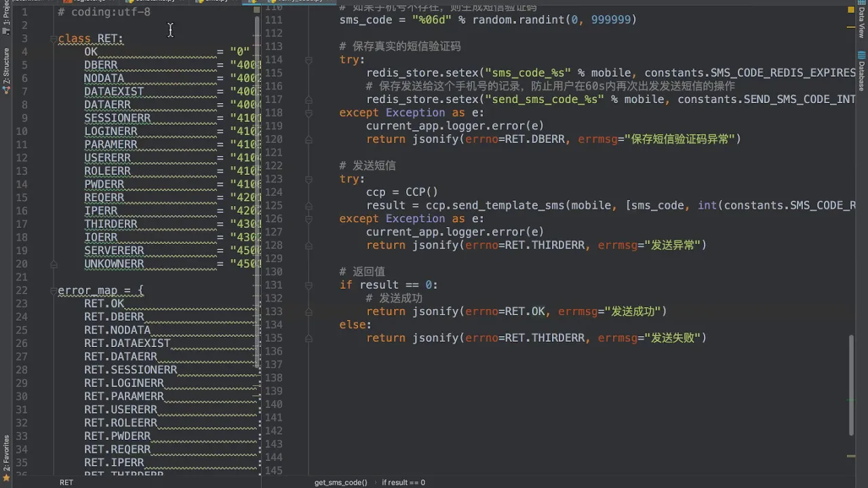Click RET.DATAEXIST in error_map
Viewport: 868px width, 488px height.
[127, 343]
